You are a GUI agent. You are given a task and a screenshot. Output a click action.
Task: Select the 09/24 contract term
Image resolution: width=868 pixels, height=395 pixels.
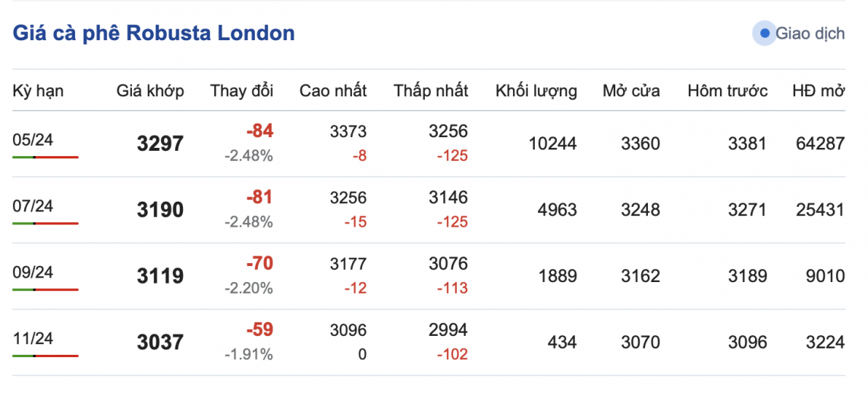(x=33, y=272)
